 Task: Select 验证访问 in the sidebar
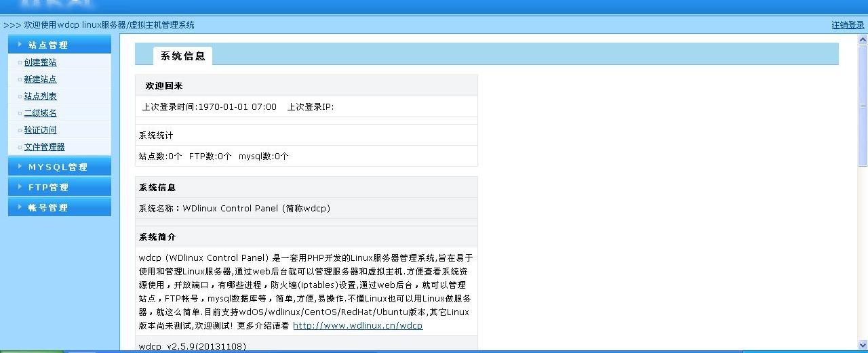pos(40,130)
